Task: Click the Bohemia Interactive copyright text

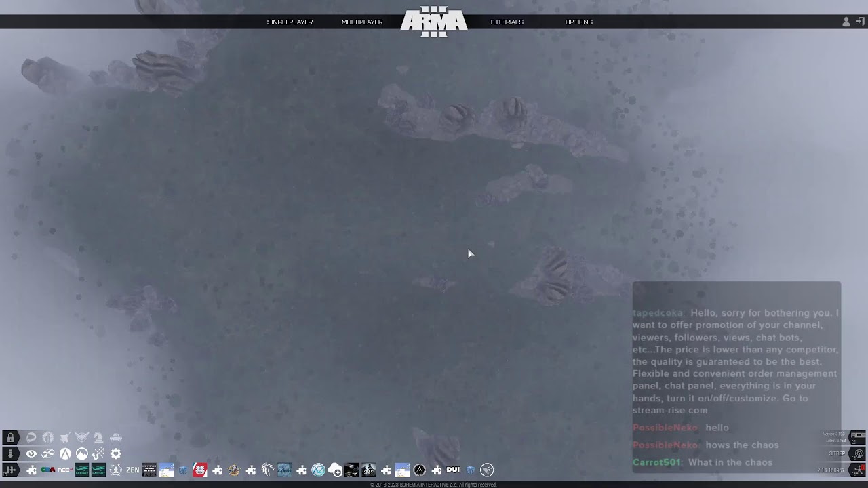Action: click(x=433, y=485)
